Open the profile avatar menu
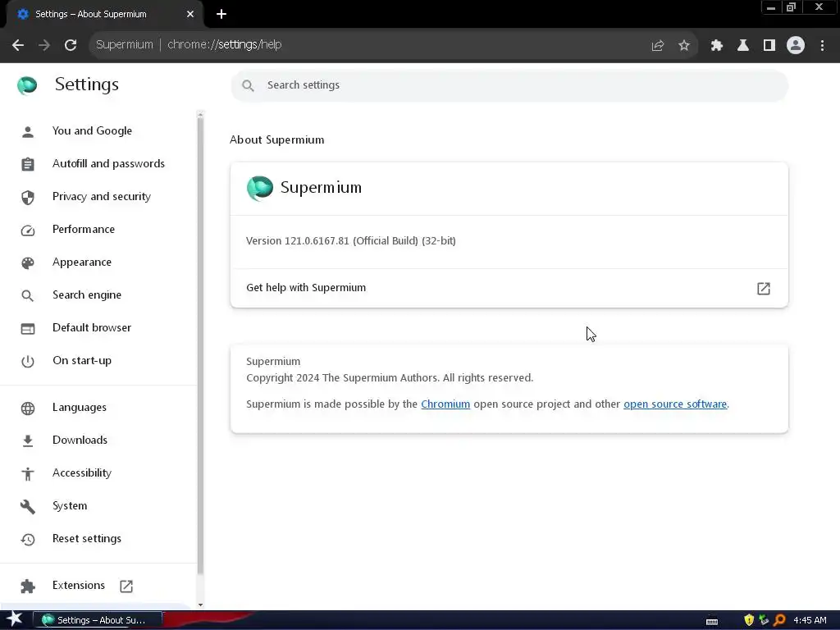The image size is (840, 630). [x=796, y=46]
